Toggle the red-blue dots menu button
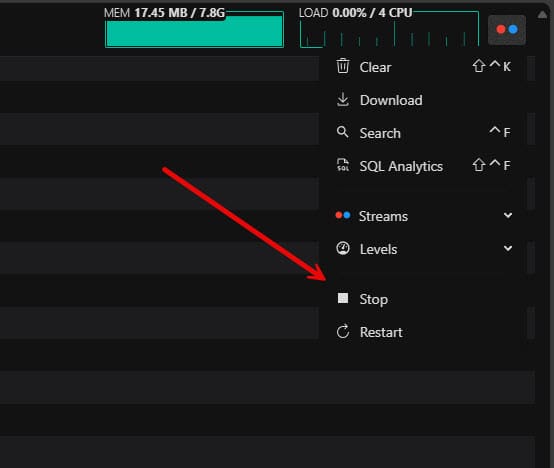This screenshot has height=468, width=554. point(507,30)
